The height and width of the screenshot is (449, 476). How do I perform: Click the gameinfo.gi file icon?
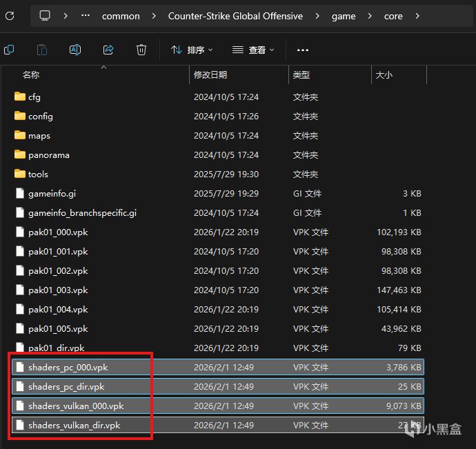click(20, 193)
